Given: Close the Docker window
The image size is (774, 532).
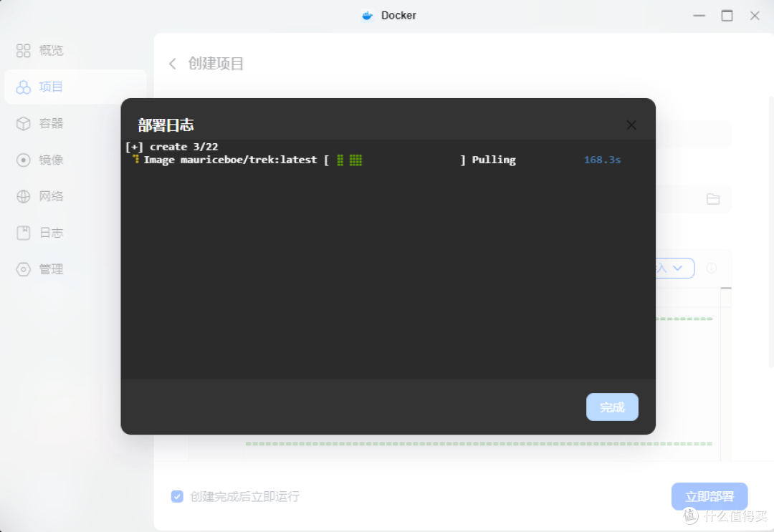Looking at the screenshot, I should pyautogui.click(x=755, y=16).
